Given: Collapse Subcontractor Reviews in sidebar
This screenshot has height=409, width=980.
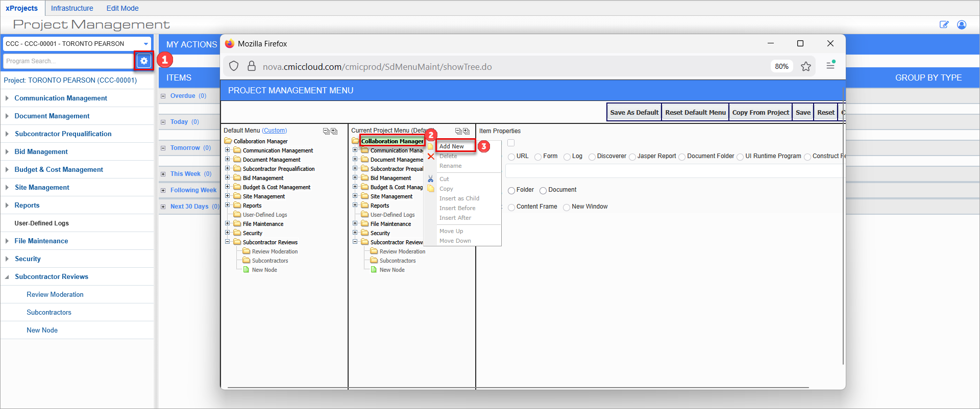Looking at the screenshot, I should click(x=7, y=277).
